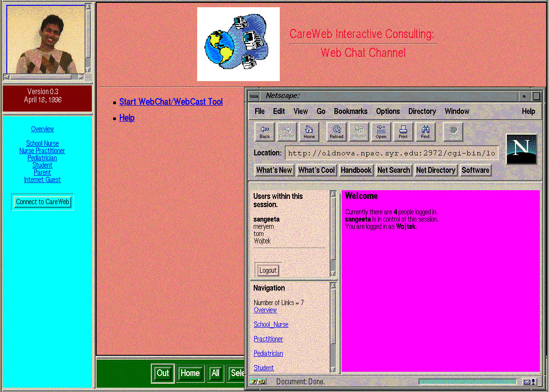Click the Logout button

268,270
